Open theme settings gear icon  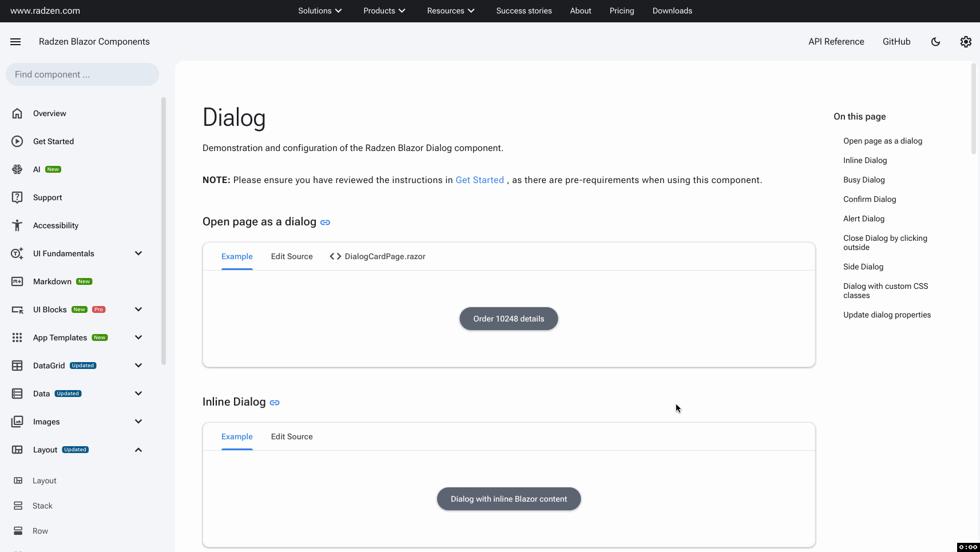[x=966, y=42]
